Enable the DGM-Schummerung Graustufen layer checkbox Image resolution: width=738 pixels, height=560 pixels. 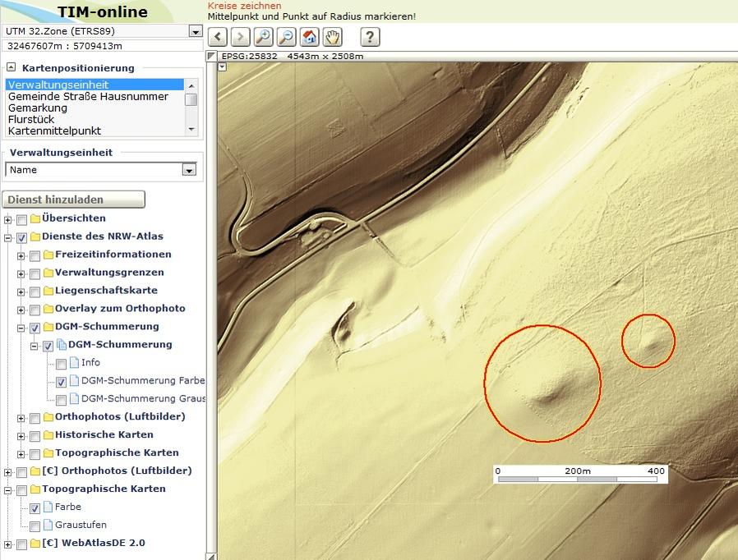pyautogui.click(x=62, y=400)
